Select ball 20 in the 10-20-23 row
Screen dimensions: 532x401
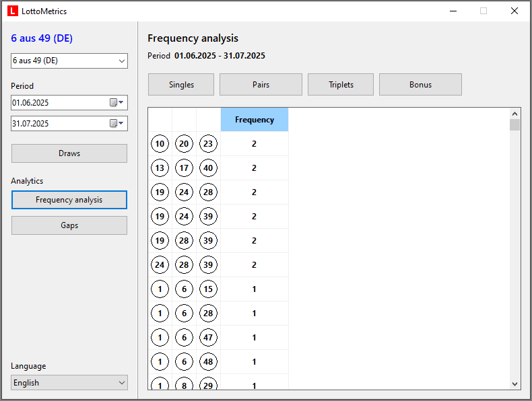click(x=184, y=144)
